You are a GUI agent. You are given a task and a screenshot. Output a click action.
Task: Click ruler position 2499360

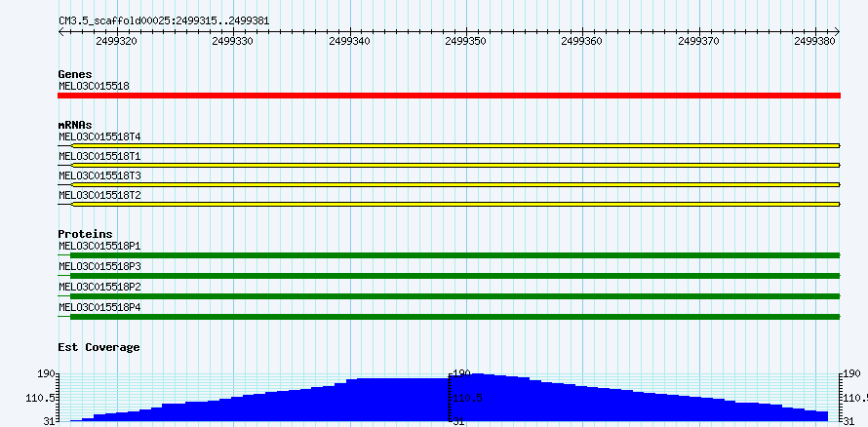582,41
